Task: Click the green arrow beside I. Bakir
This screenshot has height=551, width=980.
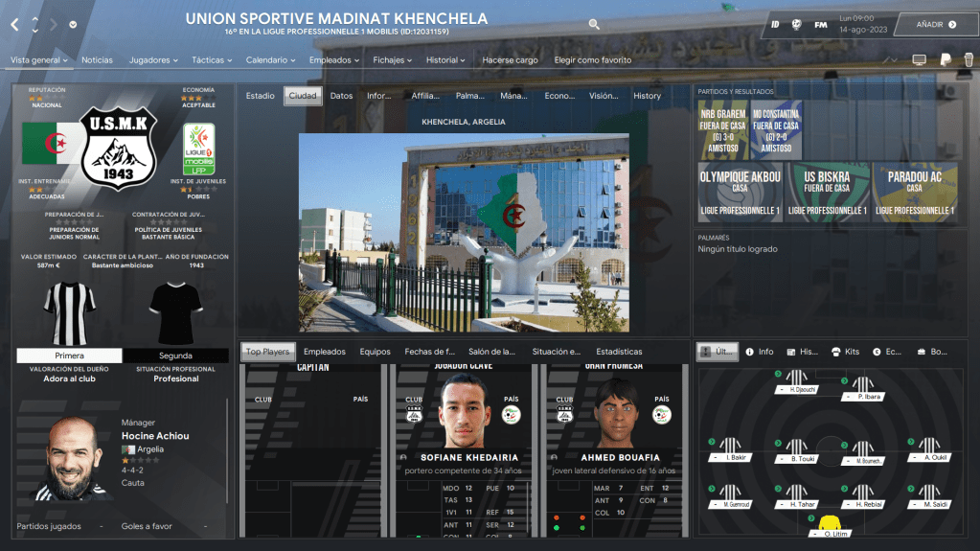Action: tap(712, 441)
